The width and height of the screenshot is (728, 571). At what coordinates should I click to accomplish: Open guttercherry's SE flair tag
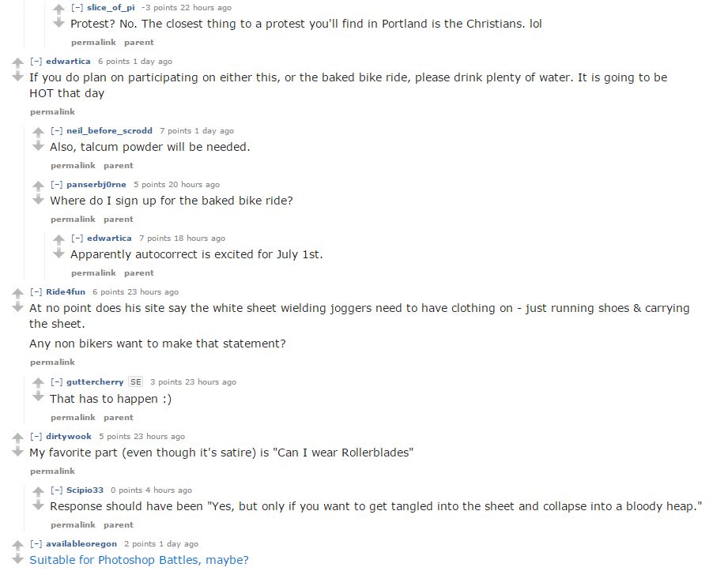tap(136, 381)
